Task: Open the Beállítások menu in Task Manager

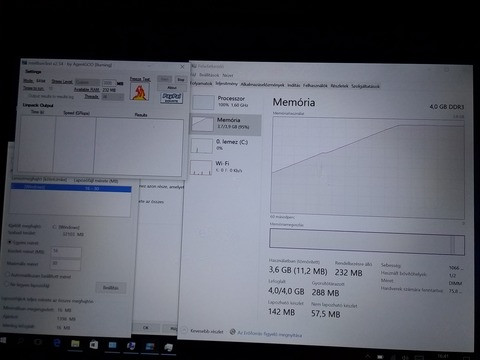Action: pyautogui.click(x=209, y=75)
